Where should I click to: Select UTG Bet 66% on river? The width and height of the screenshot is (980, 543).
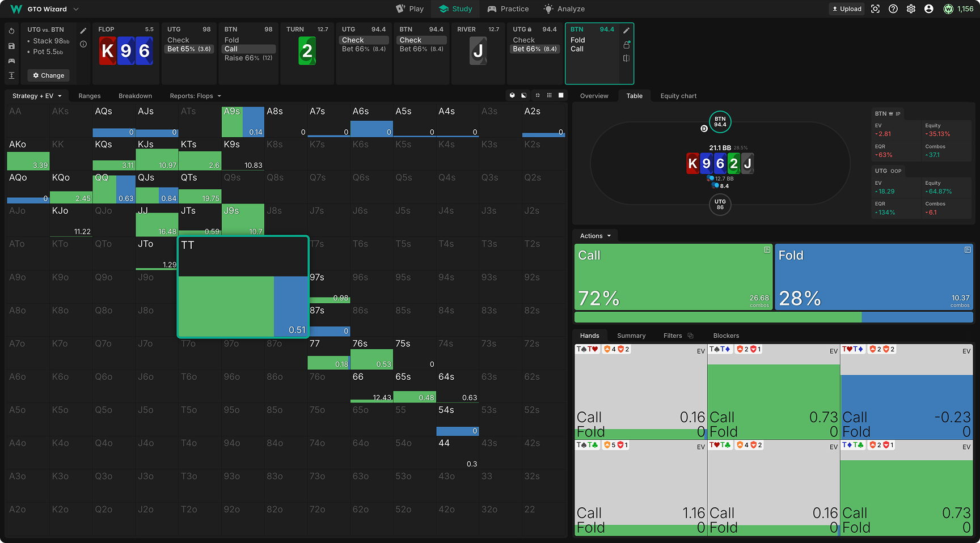point(535,49)
